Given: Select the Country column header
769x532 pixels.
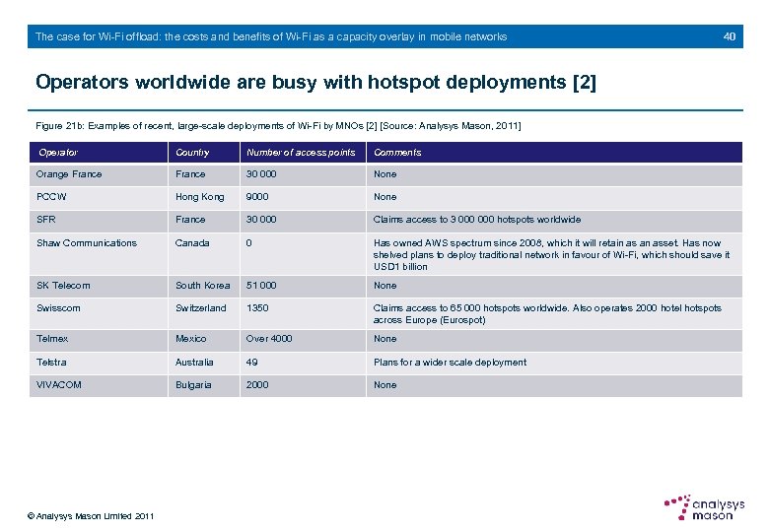Looking at the screenshot, I should pos(204,153).
